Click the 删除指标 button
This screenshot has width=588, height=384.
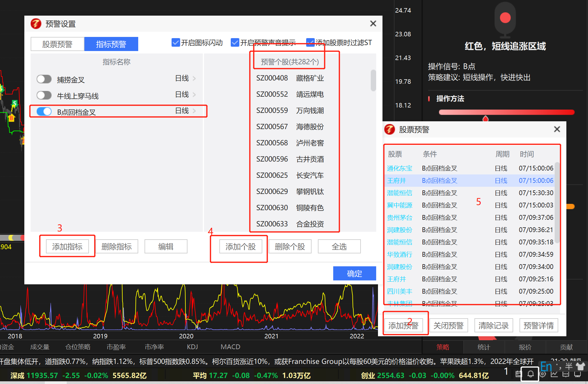point(117,246)
